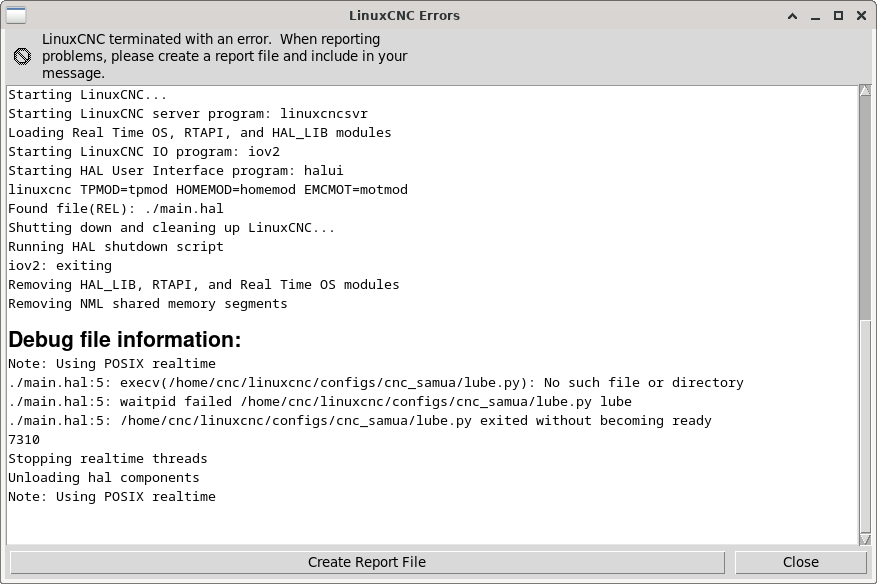Click the "exited without becoming ready" line
The height and width of the screenshot is (584, 877).
[360, 421]
